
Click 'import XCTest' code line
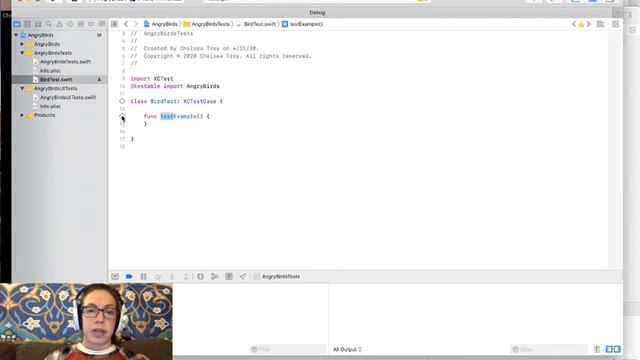coord(152,79)
